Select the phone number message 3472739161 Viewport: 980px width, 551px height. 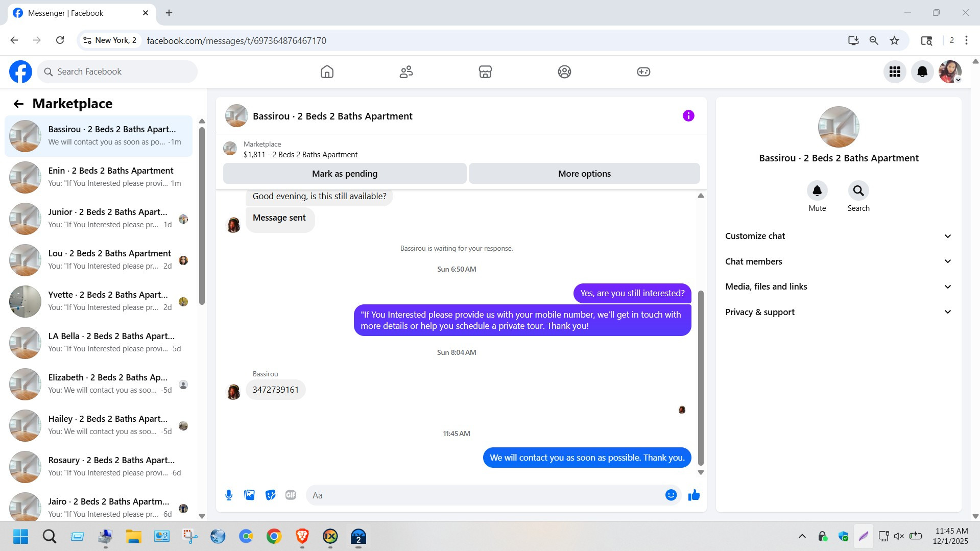tap(276, 390)
